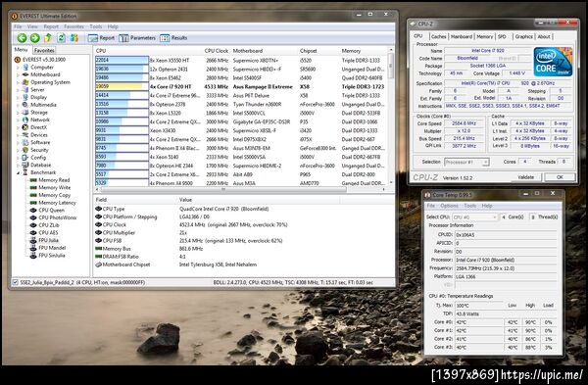Select the Display tree icon
This screenshot has height=385, width=588.
pyautogui.click(x=25, y=97)
